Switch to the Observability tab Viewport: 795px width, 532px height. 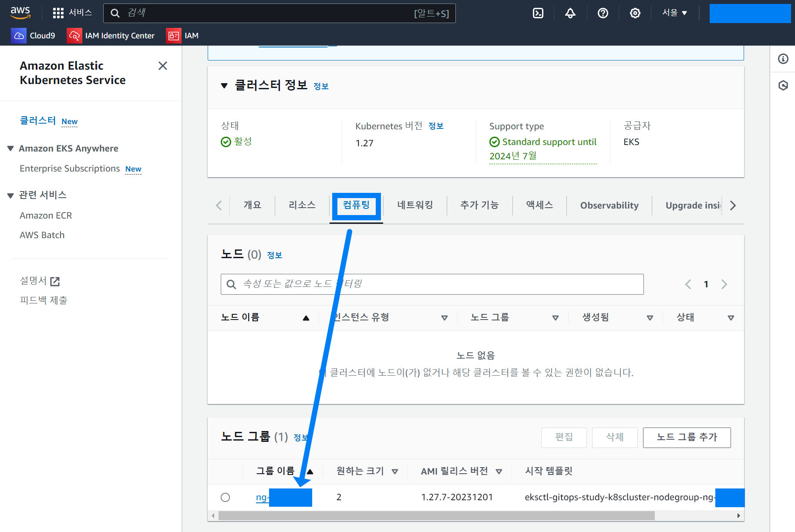(609, 205)
